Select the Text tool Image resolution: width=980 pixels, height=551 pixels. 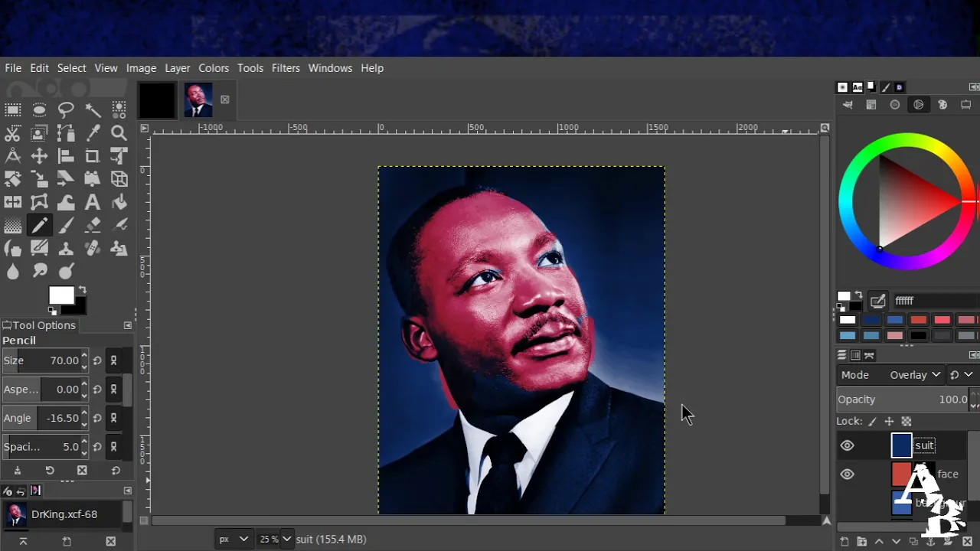coord(93,203)
